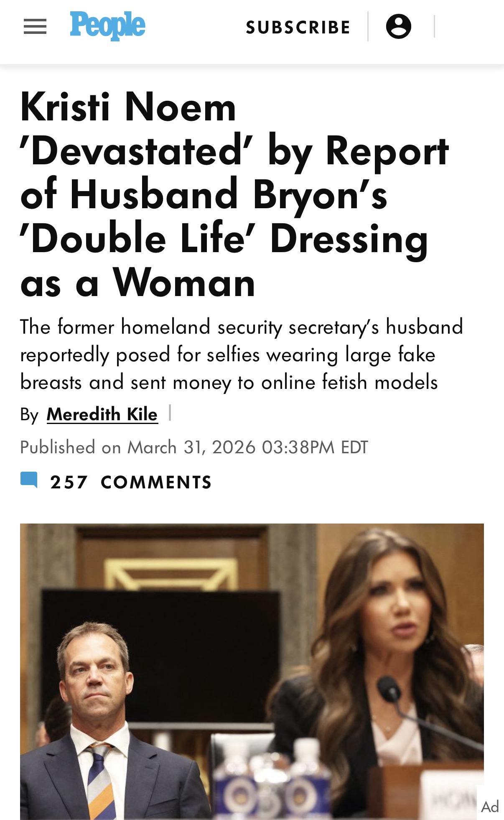Click the 'By' byline label

coord(29,414)
